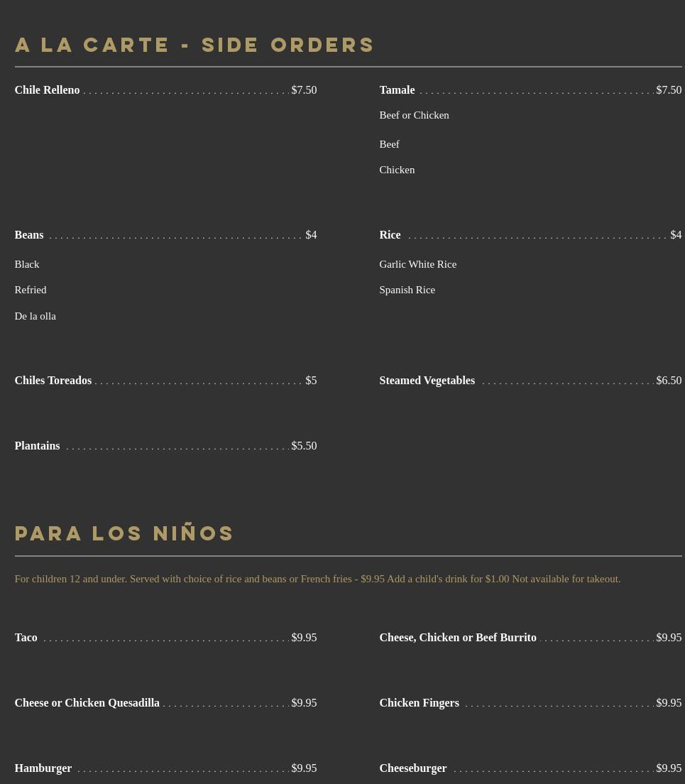This screenshot has height=784, width=685.
Task: Choose the Black beans option
Action: coord(27,264)
